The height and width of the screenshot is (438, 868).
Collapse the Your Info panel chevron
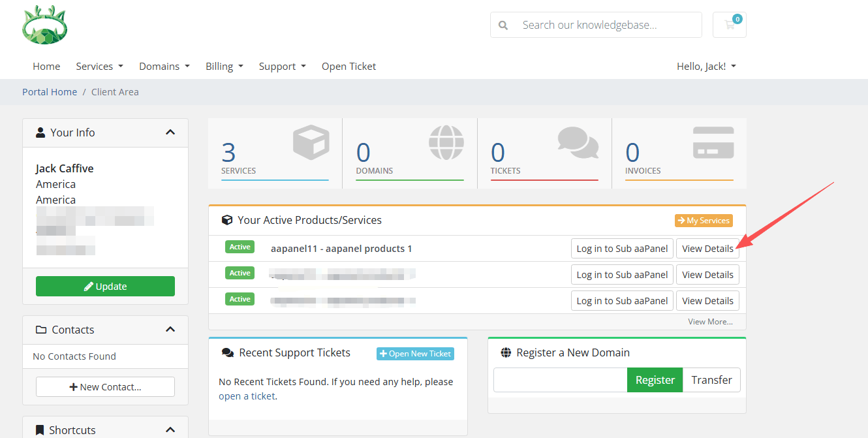click(x=170, y=133)
